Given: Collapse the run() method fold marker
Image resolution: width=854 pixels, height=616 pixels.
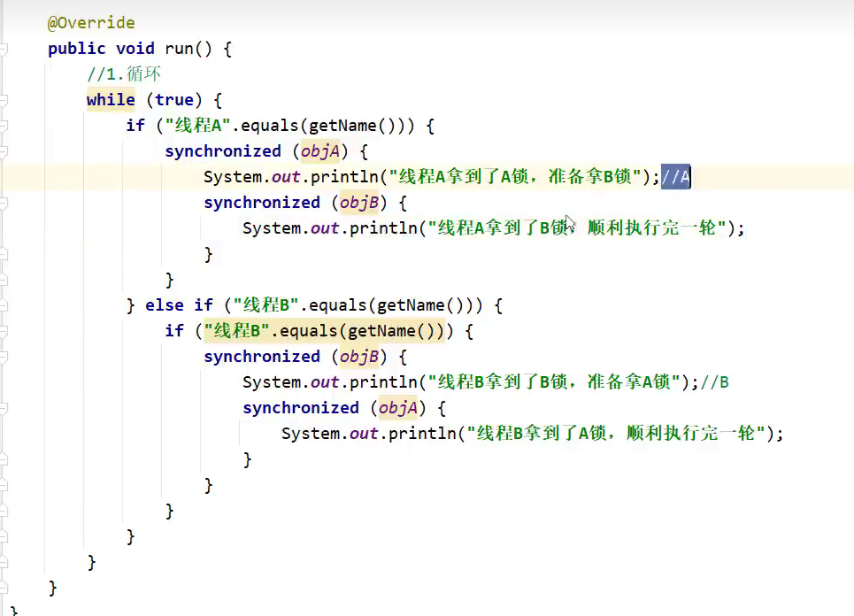Looking at the screenshot, I should pyautogui.click(x=4, y=49).
